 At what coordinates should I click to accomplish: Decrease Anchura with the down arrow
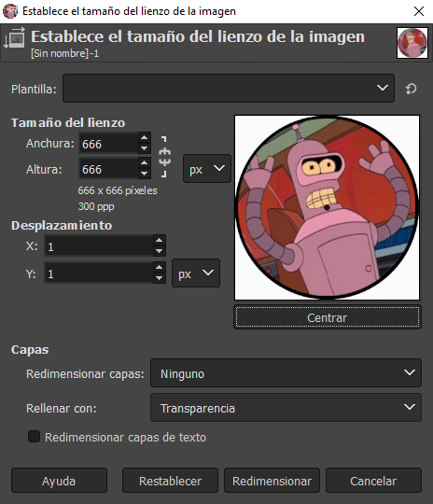point(145,148)
